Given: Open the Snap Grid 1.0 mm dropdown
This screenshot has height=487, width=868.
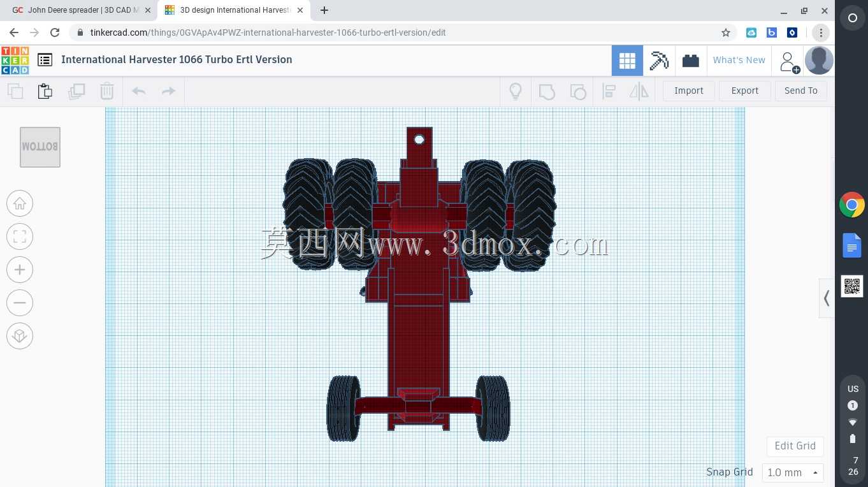Looking at the screenshot, I should point(793,472).
